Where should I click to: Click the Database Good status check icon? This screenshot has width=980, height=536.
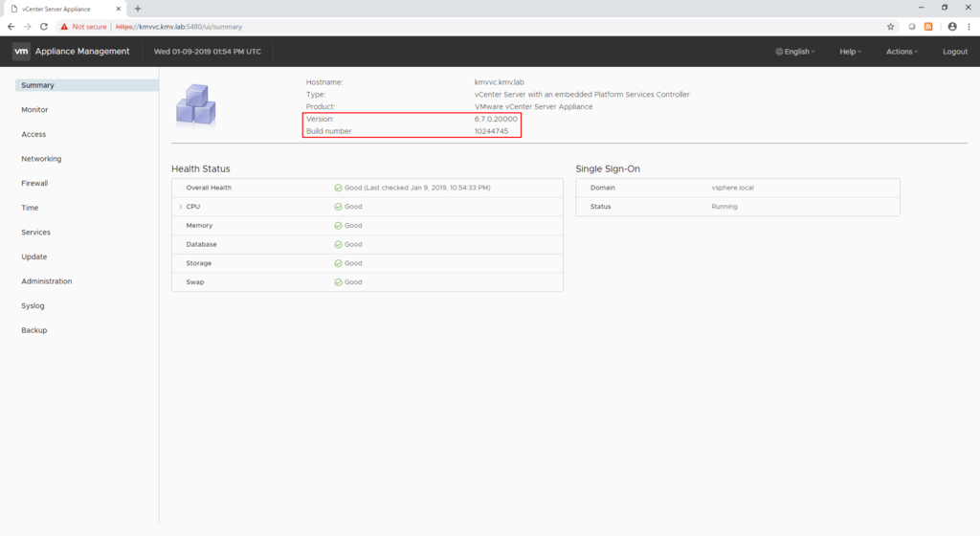point(338,244)
